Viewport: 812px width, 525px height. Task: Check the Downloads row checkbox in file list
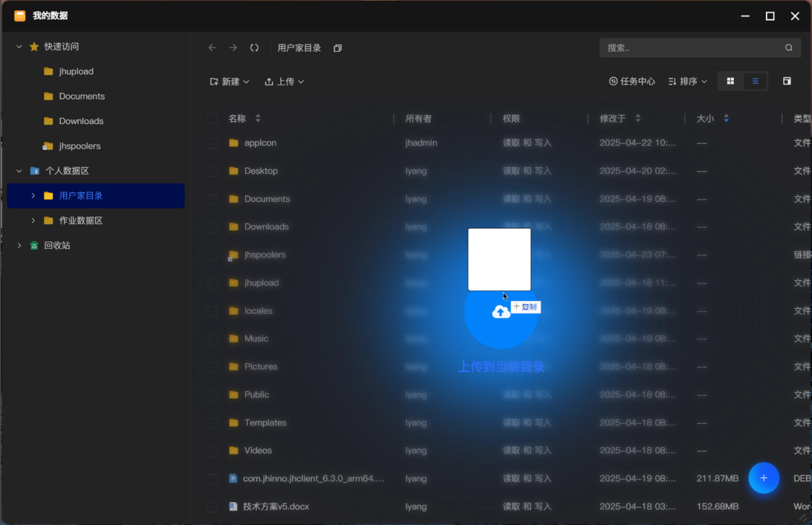point(212,227)
